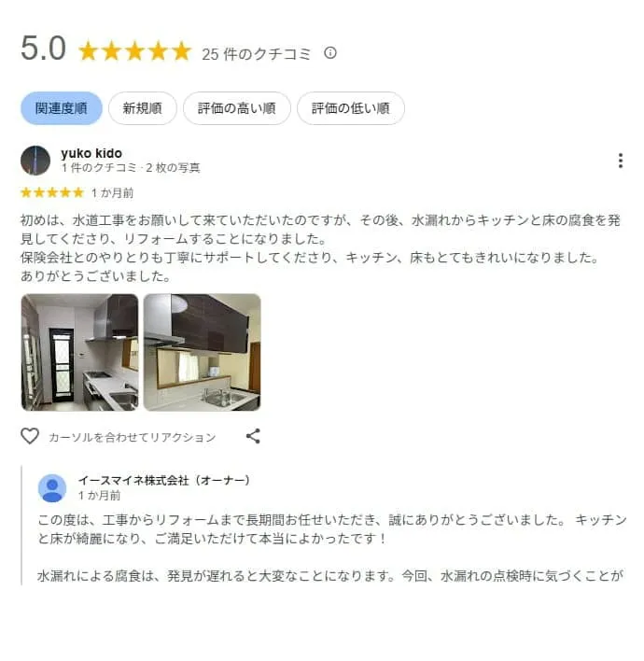
Task: Open the first kitchen photo thumbnail
Action: 79,352
